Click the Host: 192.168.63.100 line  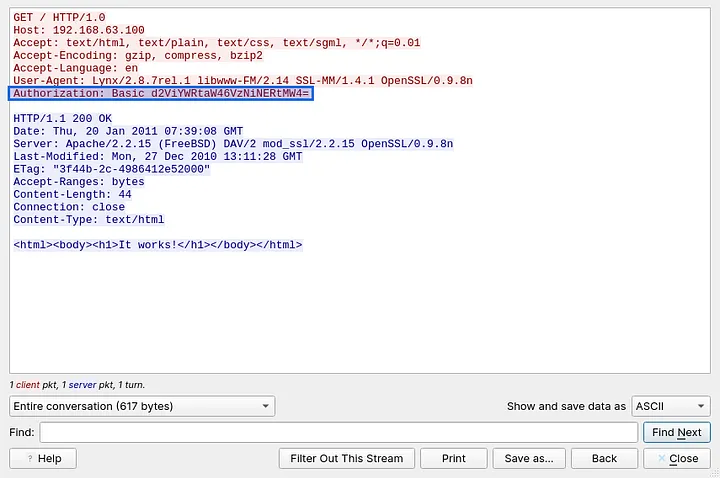79,30
